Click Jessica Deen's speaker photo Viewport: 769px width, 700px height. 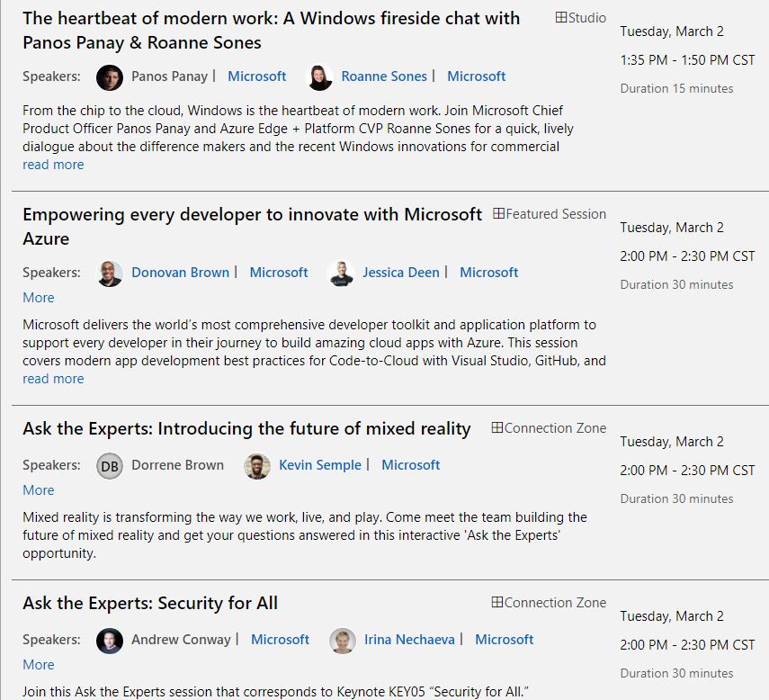pyautogui.click(x=341, y=274)
